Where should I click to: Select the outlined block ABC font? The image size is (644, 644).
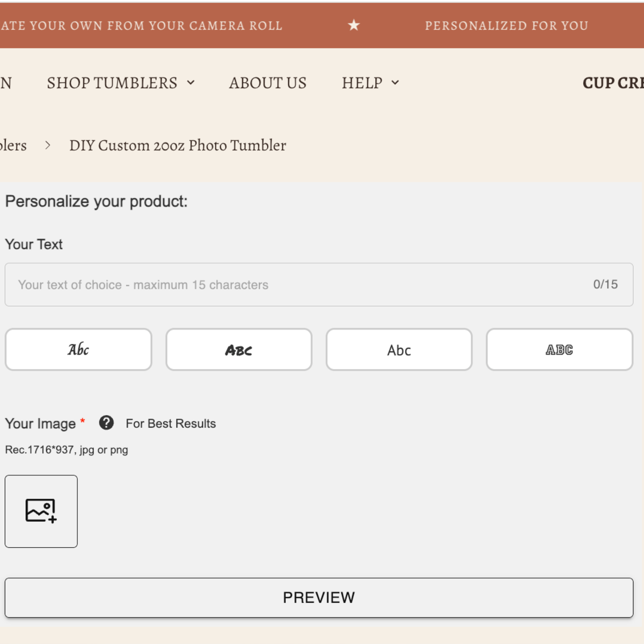(559, 349)
